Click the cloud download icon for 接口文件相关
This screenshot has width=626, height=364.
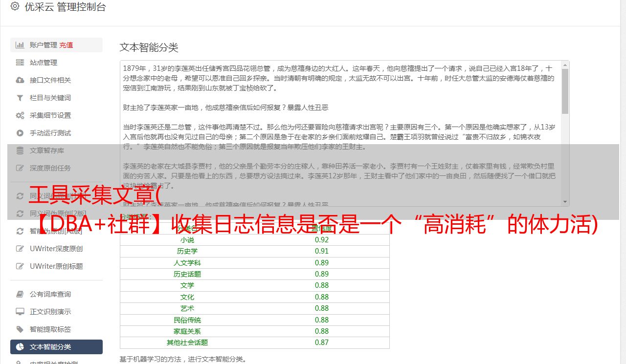pos(20,80)
